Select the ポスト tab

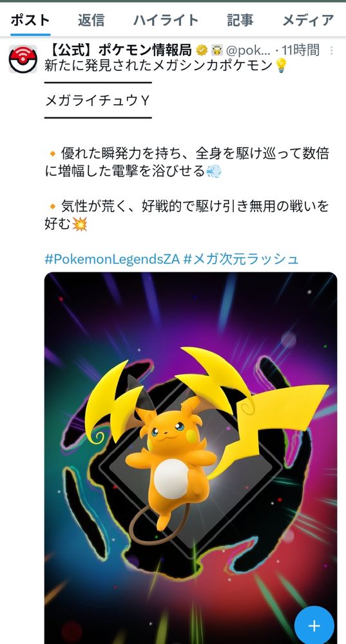click(x=30, y=20)
